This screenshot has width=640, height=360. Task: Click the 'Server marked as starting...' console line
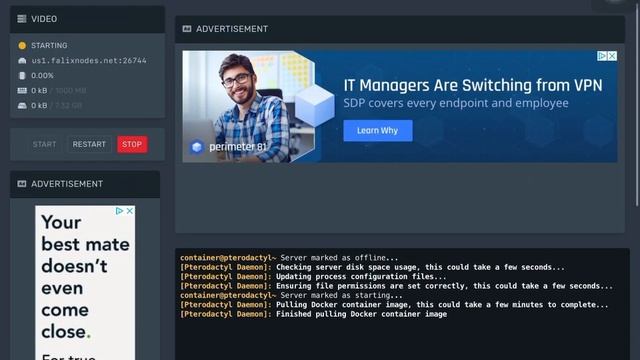291,296
